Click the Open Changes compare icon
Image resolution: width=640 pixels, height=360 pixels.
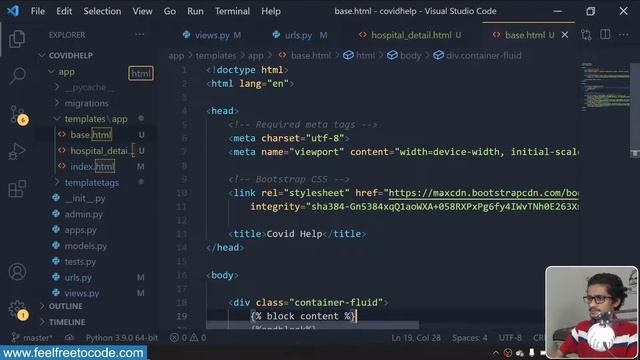coord(586,35)
